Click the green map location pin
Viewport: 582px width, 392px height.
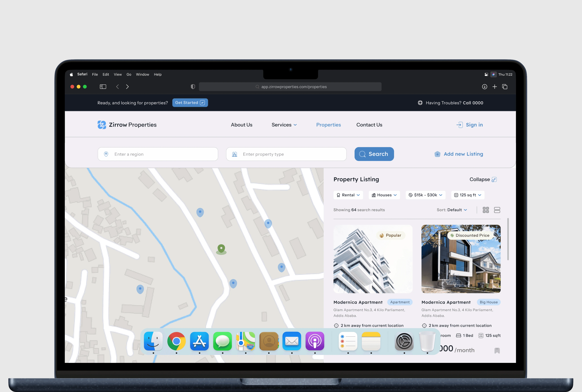[221, 248]
